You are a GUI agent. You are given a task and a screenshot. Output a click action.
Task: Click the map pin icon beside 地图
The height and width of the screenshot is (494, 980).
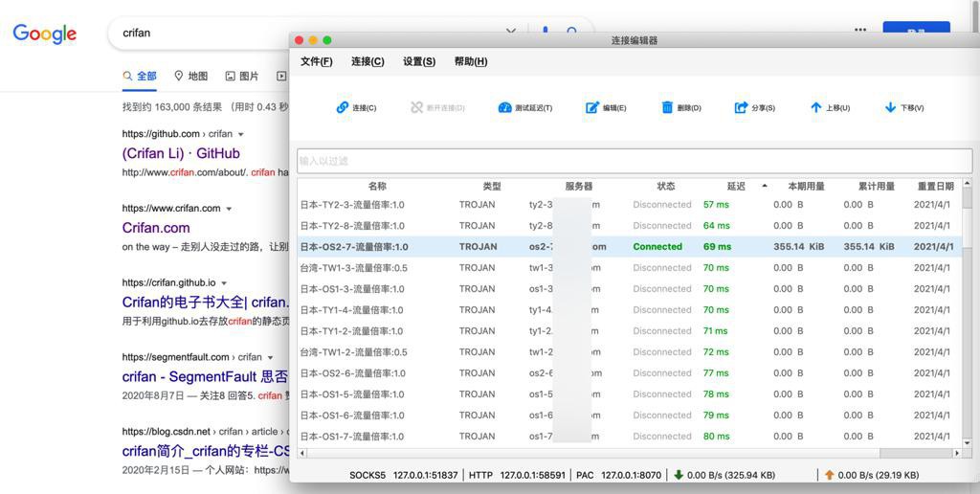pos(179,76)
